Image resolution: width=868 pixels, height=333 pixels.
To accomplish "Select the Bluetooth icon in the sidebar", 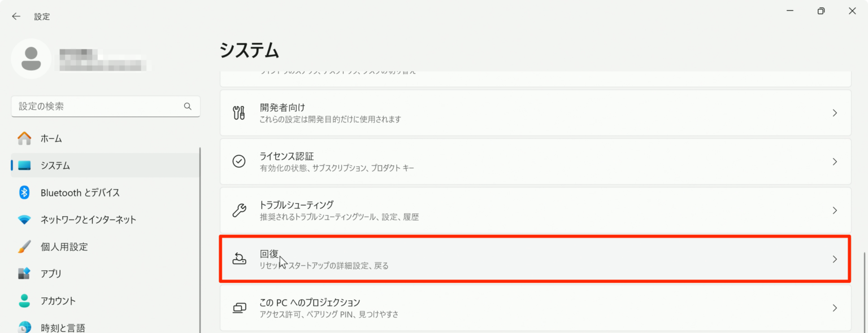I will [24, 192].
